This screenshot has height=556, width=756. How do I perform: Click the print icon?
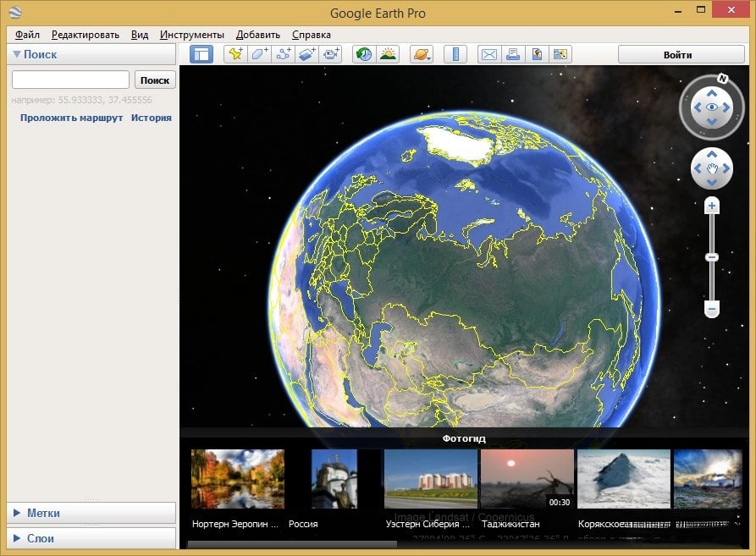pos(512,54)
